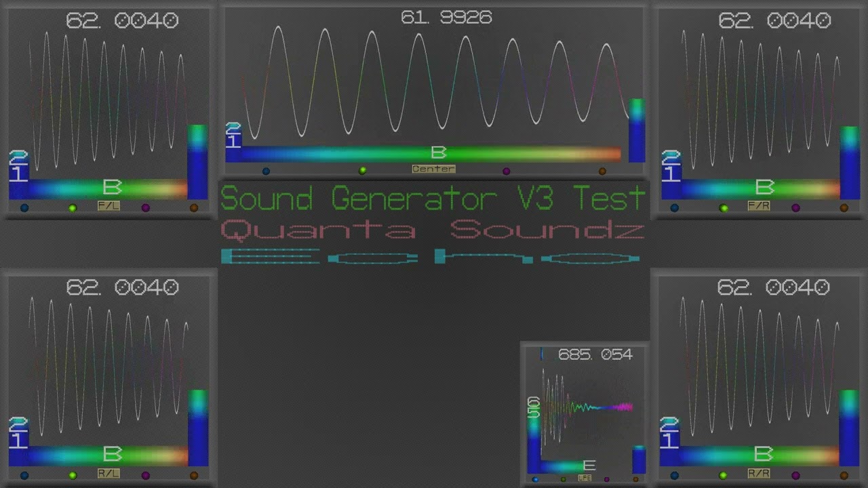Click the blue dot in F/R panel
Screen dimensions: 868x488
pos(674,208)
